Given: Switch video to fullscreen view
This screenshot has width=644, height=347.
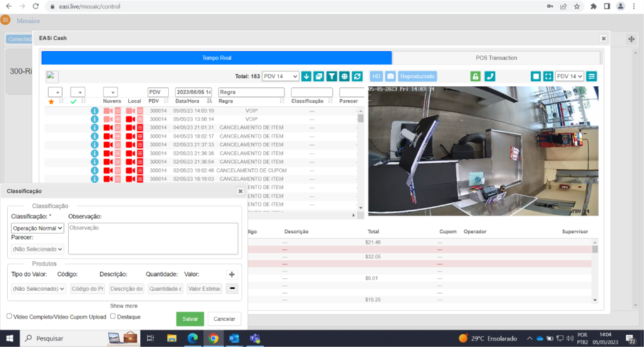Looking at the screenshot, I should click(548, 77).
